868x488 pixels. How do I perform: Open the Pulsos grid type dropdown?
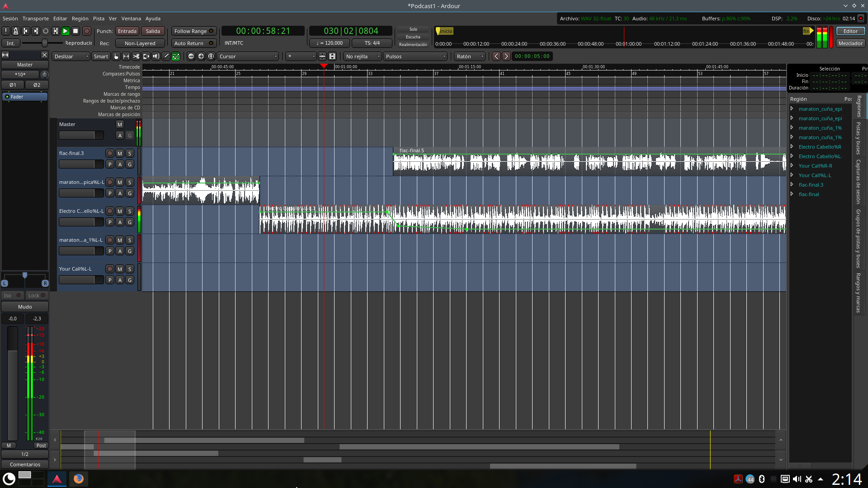(x=415, y=56)
